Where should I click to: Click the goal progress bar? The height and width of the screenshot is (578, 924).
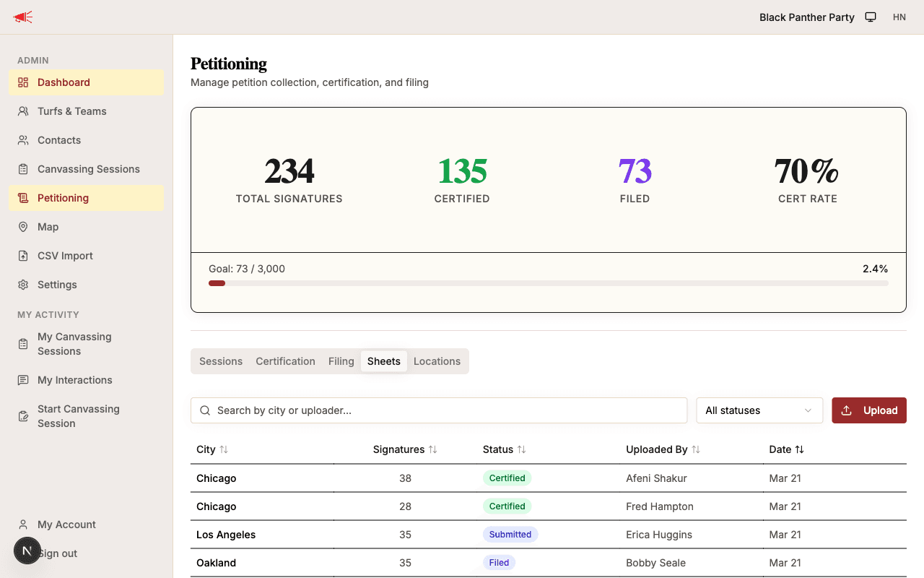pyautogui.click(x=549, y=283)
